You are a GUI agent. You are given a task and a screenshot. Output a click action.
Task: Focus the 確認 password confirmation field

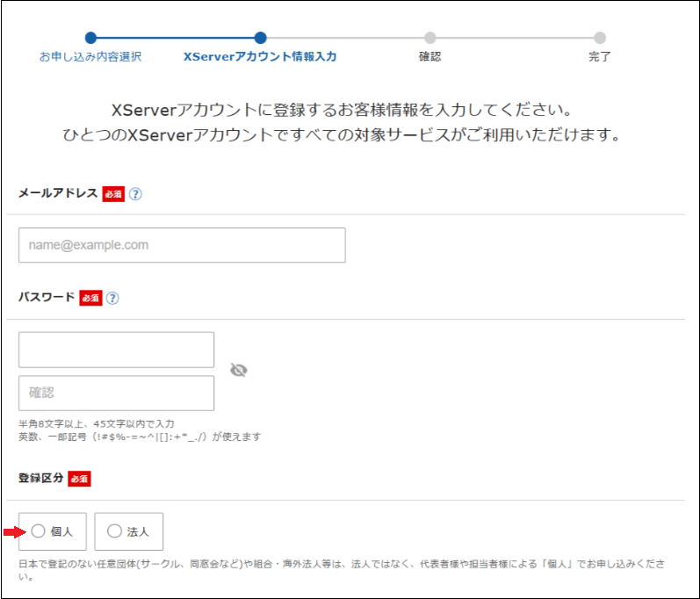(116, 393)
